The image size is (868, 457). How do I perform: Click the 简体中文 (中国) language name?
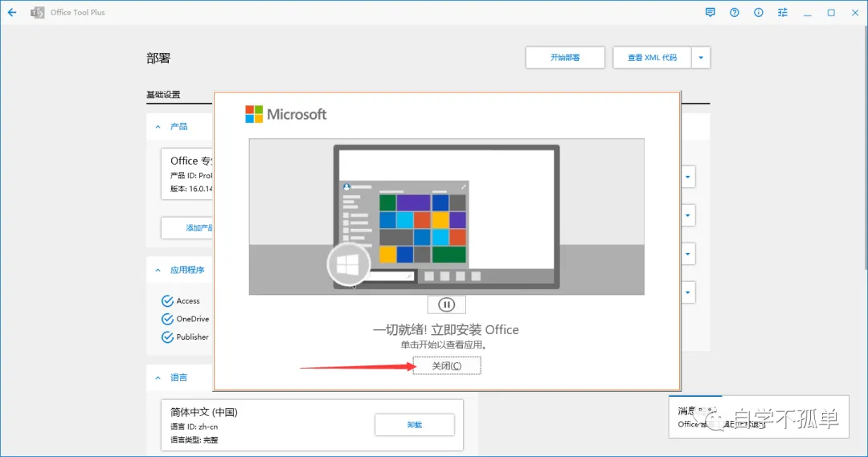click(203, 412)
